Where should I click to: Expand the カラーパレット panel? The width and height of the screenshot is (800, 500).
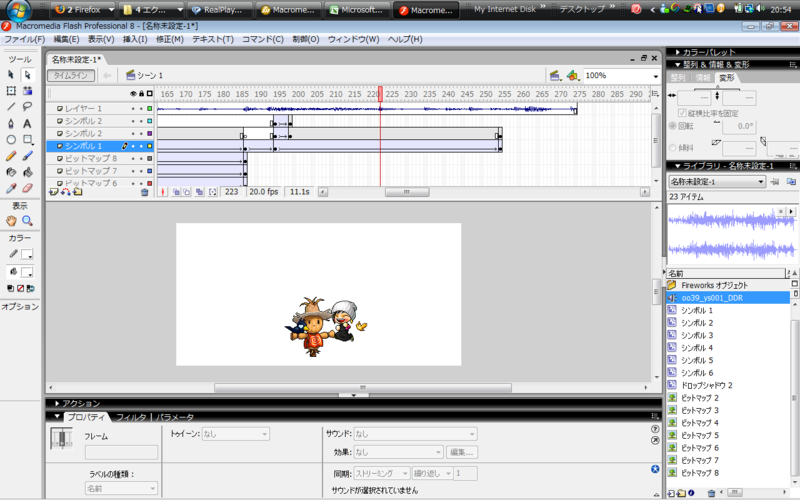tap(678, 52)
